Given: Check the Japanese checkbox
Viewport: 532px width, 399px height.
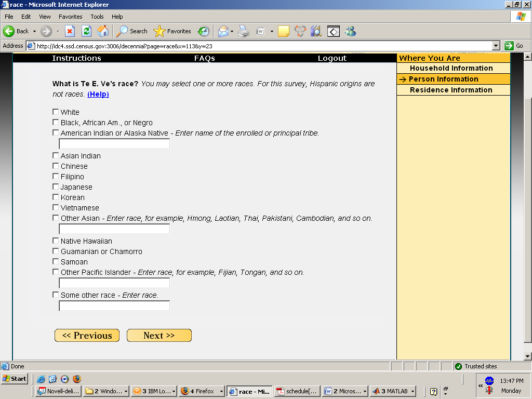Looking at the screenshot, I should coord(56,187).
